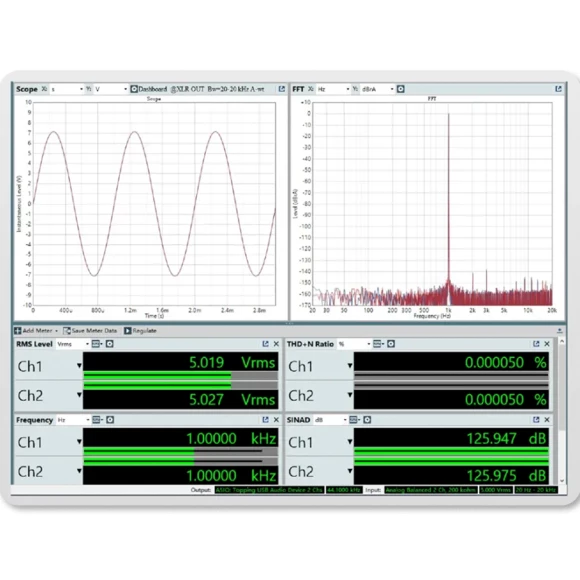Viewport: 580px width, 580px height.
Task: Open FFT Y axis dBrA unit dropdown
Action: tap(377, 89)
